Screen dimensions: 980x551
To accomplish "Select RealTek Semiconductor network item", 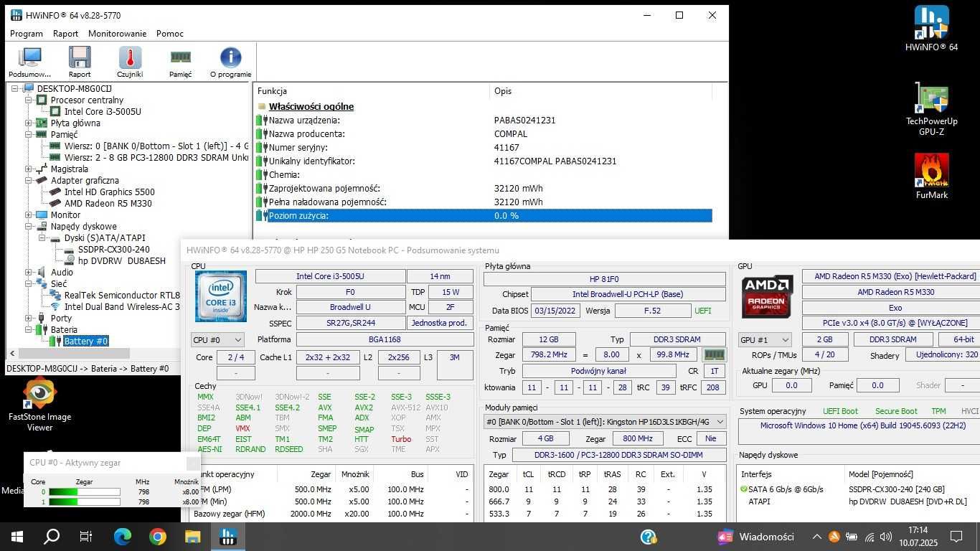I will coord(122,295).
